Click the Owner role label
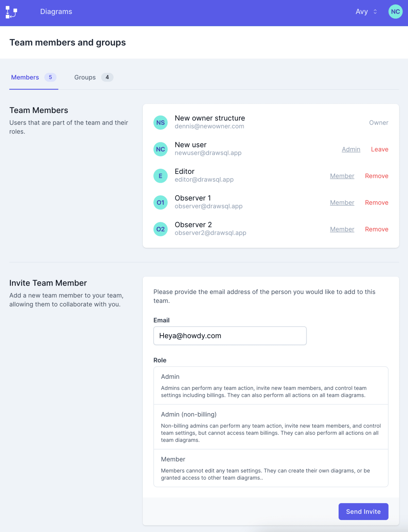This screenshot has height=532, width=408. click(379, 123)
